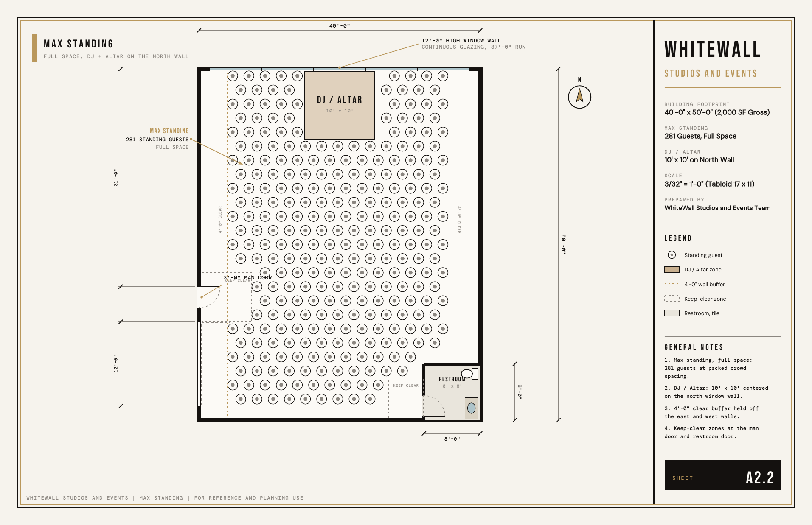This screenshot has height=525, width=812.
Task: Click the MAX STANDING drawing title
Action: [79, 44]
